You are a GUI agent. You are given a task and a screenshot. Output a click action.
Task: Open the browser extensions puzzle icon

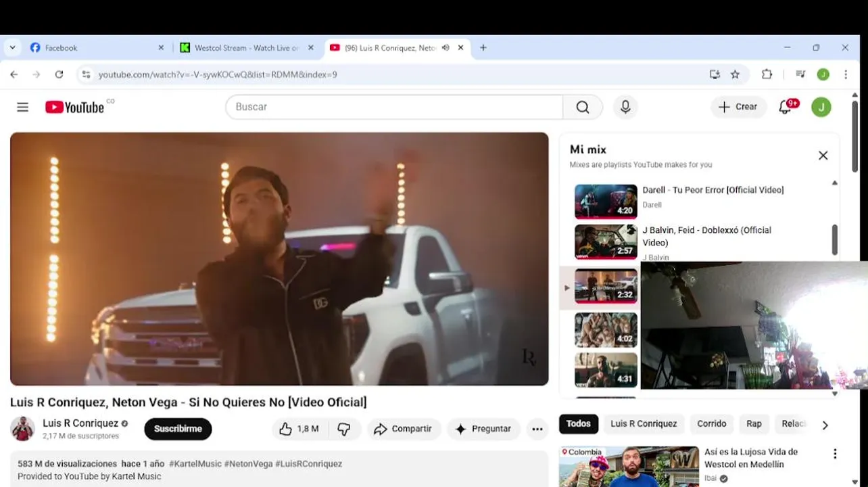point(767,74)
